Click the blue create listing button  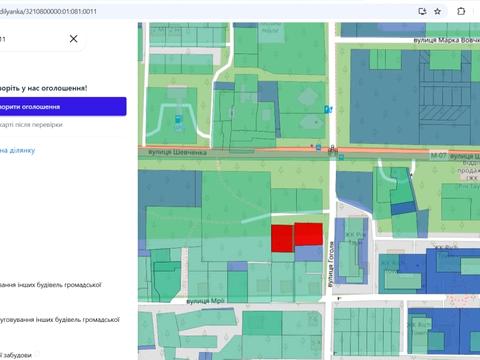(63, 107)
